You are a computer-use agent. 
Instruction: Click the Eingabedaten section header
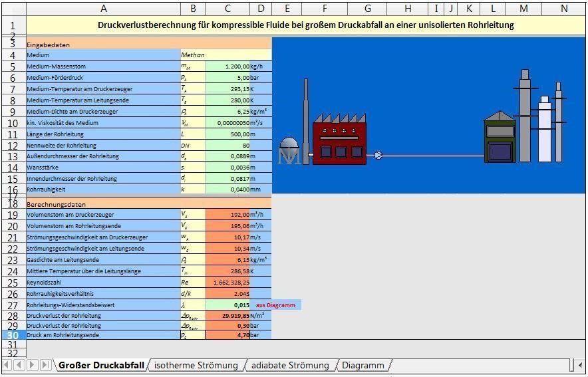(149, 45)
